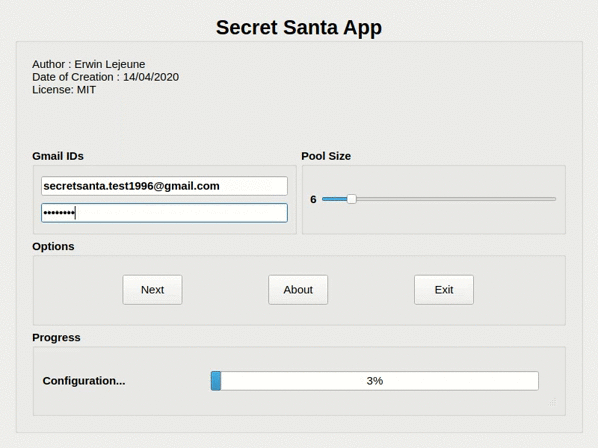Click the Secret Santa App title
The width and height of the screenshot is (598, 448).
299,27
